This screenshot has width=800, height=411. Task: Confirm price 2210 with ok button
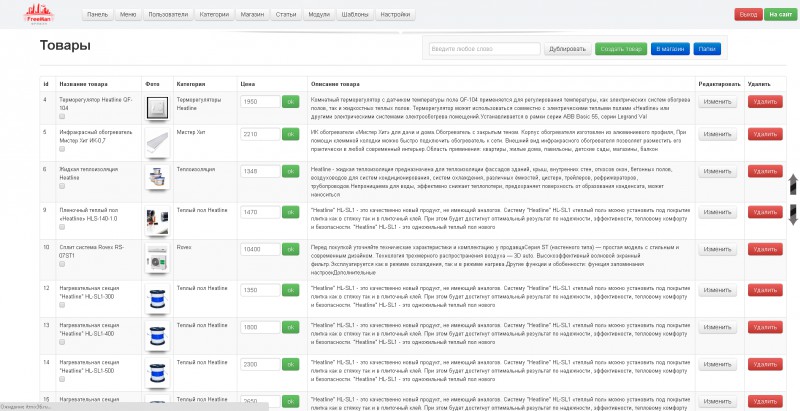pyautogui.click(x=290, y=134)
